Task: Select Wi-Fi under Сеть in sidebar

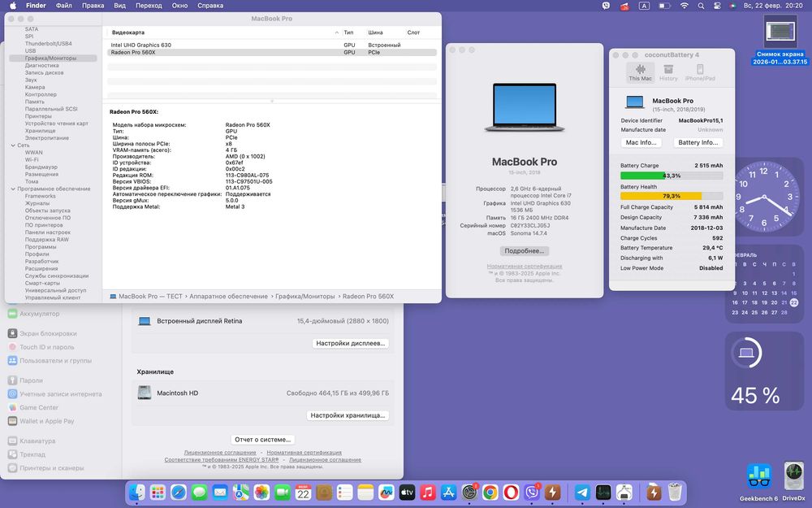Action: [x=32, y=160]
